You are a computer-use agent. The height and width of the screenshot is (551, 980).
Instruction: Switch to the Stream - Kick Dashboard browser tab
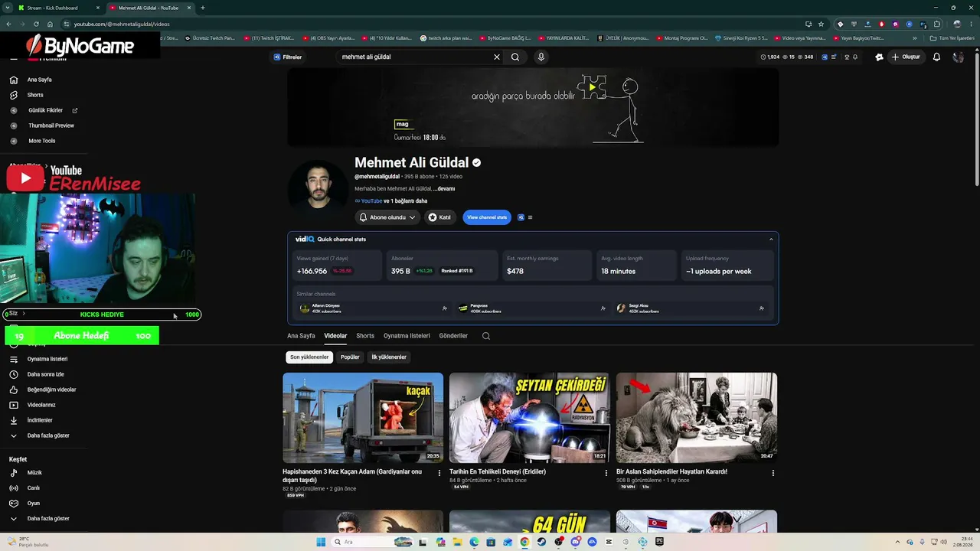[59, 8]
